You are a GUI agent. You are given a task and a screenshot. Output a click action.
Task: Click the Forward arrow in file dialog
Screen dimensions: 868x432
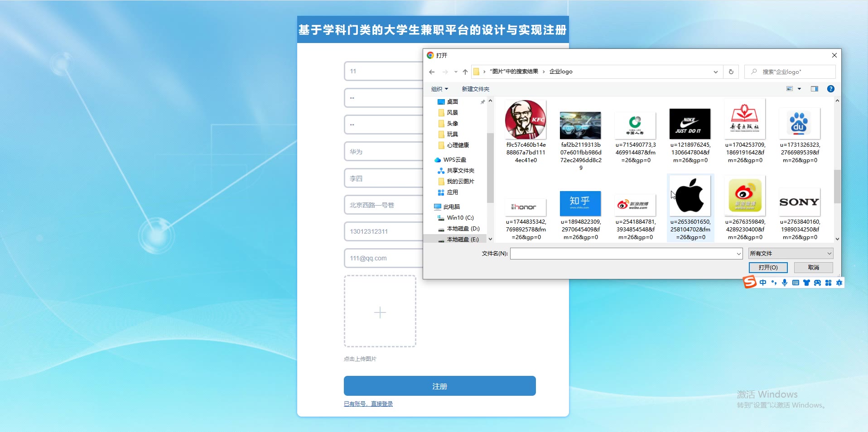(445, 72)
